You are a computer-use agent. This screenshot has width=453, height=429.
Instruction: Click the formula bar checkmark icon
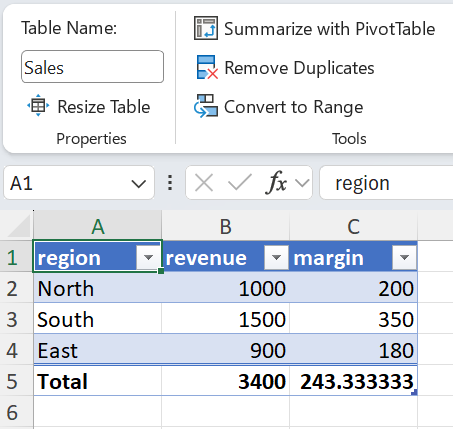(240, 182)
